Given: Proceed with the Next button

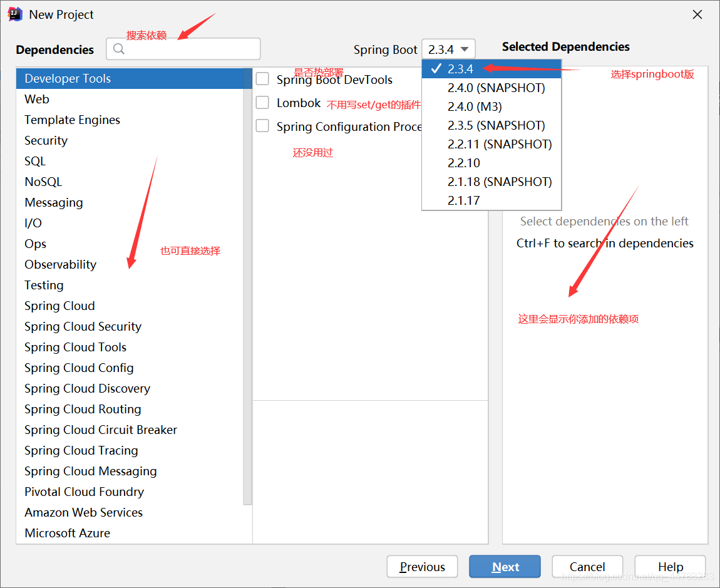Looking at the screenshot, I should click(x=505, y=567).
